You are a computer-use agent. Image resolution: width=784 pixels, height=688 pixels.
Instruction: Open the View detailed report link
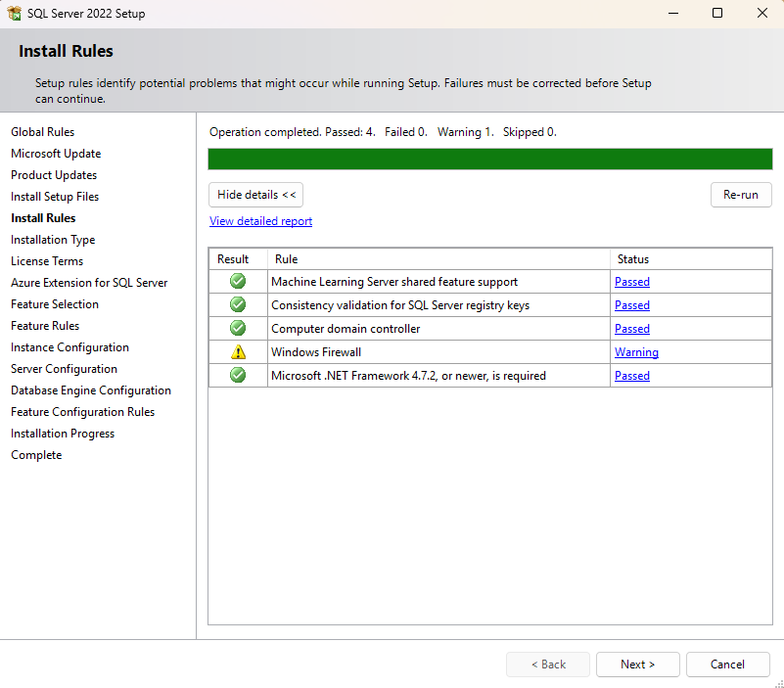click(x=260, y=221)
